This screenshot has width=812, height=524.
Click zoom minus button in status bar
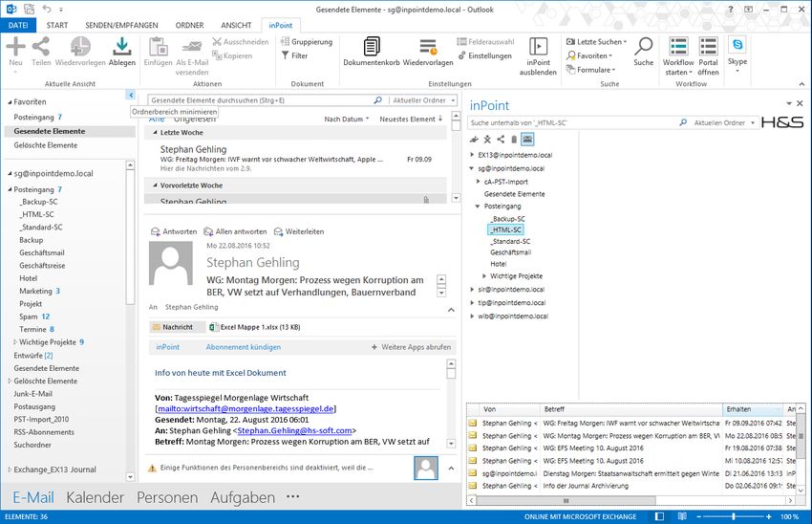pos(698,516)
